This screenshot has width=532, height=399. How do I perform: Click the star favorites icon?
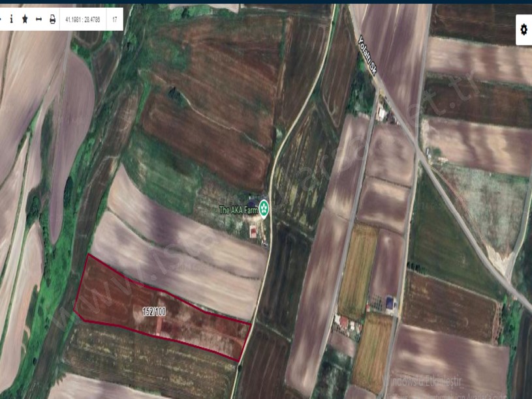[x=25, y=20]
